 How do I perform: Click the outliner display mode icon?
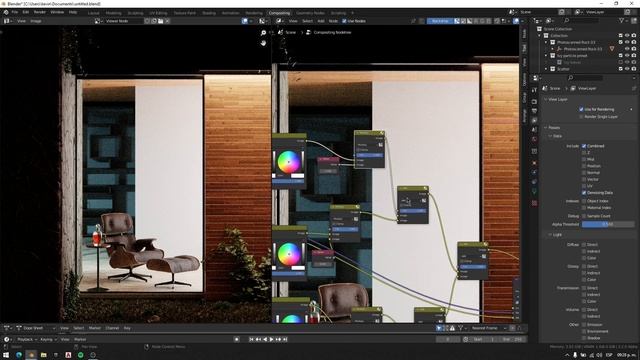550,20
